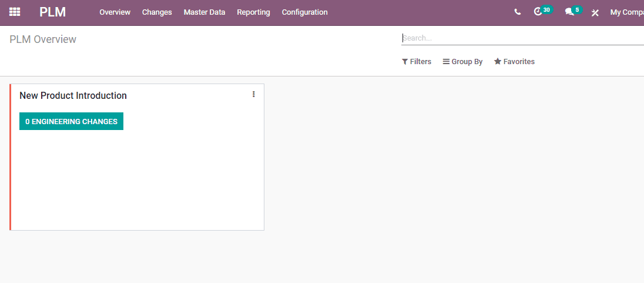Open the apps grid menu icon

(x=15, y=12)
